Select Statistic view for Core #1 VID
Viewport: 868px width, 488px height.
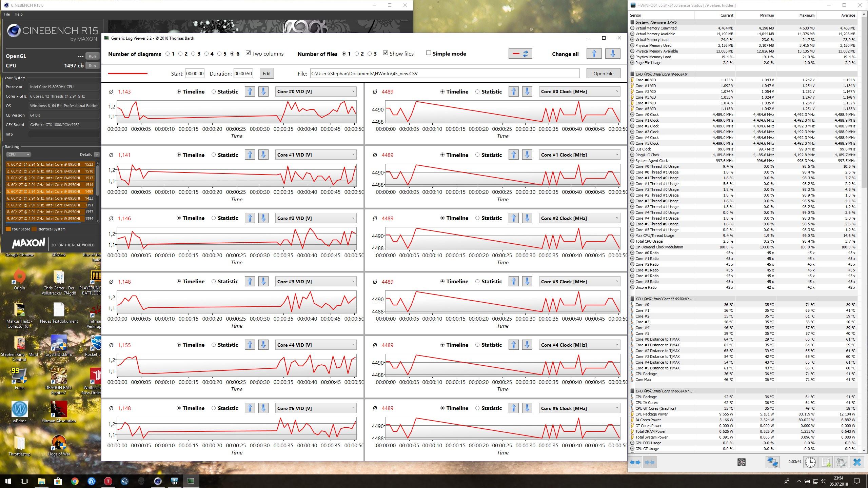coord(214,155)
